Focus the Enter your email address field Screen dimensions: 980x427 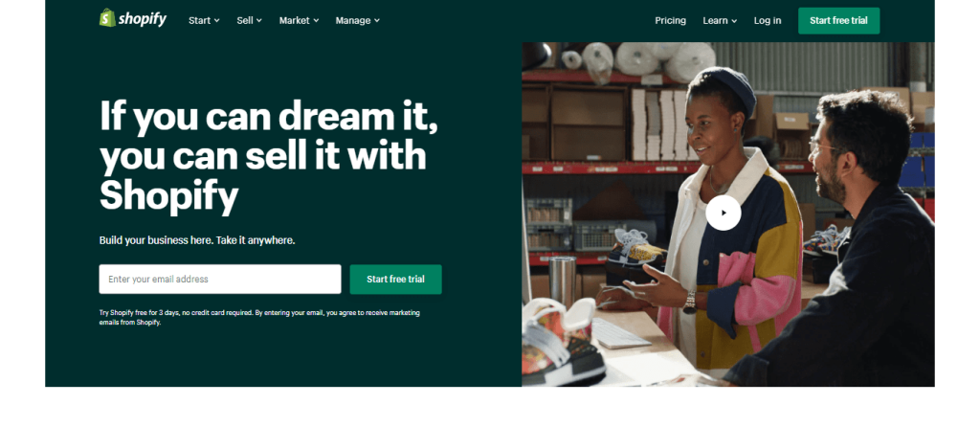point(220,279)
